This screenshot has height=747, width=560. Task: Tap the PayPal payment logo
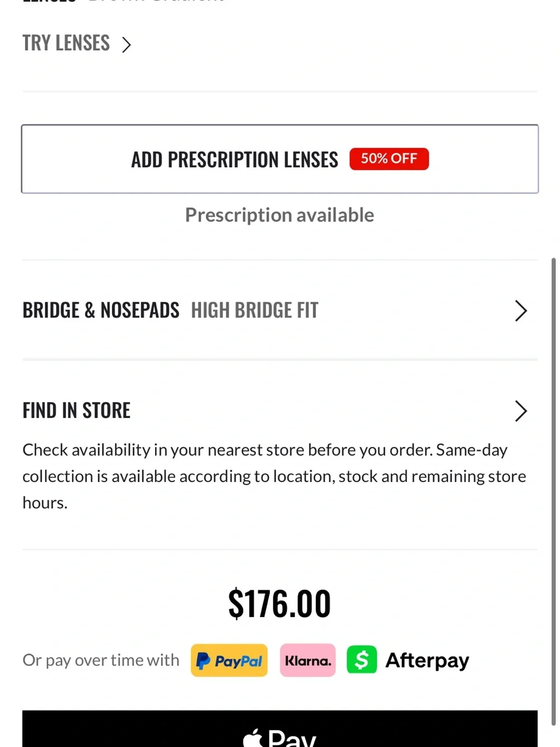[229, 660]
